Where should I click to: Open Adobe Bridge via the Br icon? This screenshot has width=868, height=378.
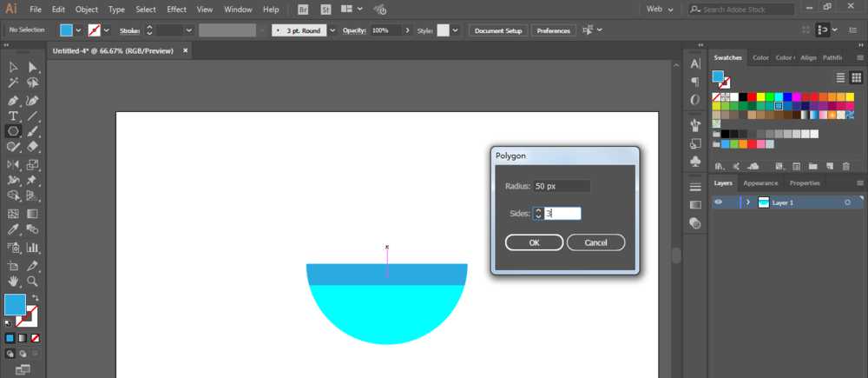click(x=303, y=9)
